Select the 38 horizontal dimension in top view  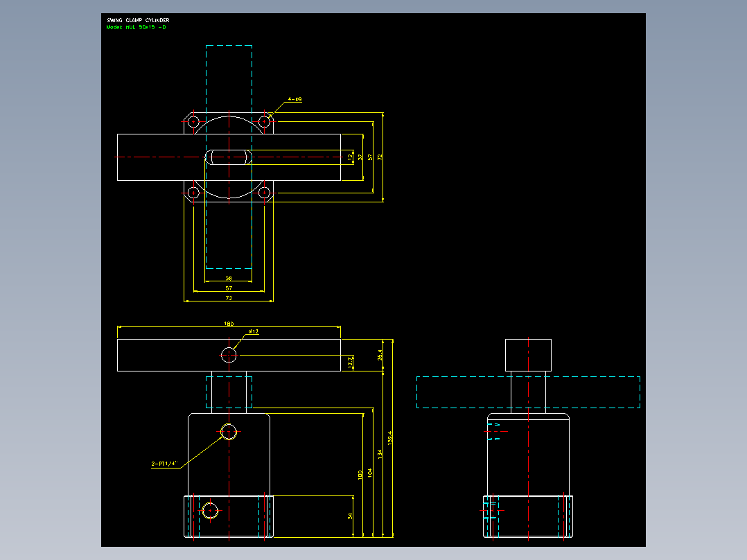[229, 279]
